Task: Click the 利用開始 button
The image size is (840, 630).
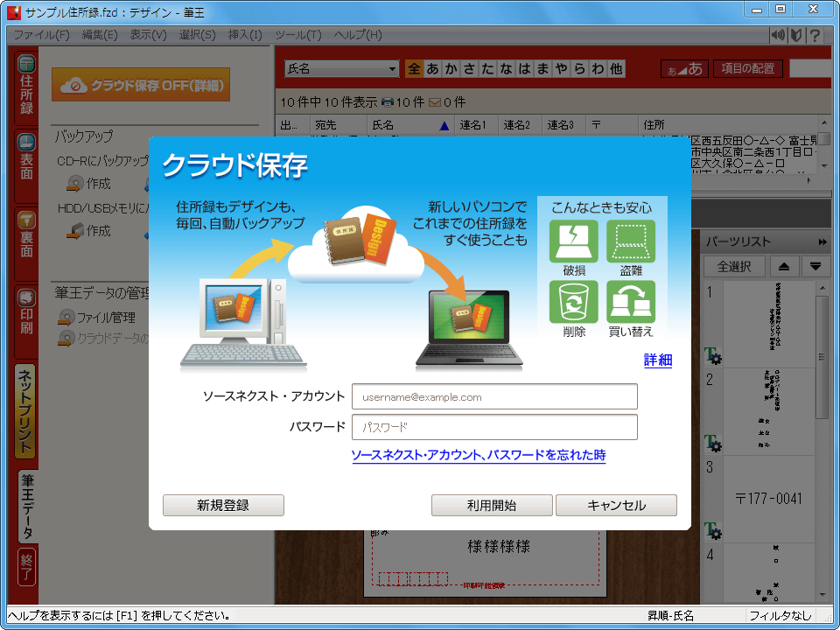Action: pyautogui.click(x=492, y=505)
